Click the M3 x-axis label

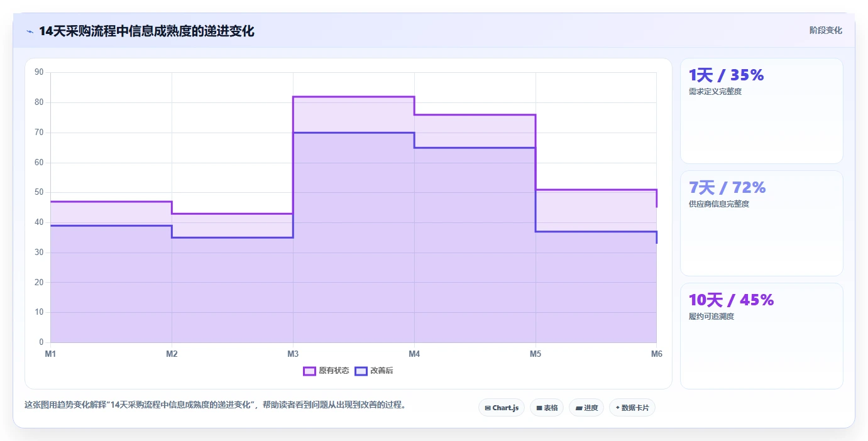tap(293, 354)
